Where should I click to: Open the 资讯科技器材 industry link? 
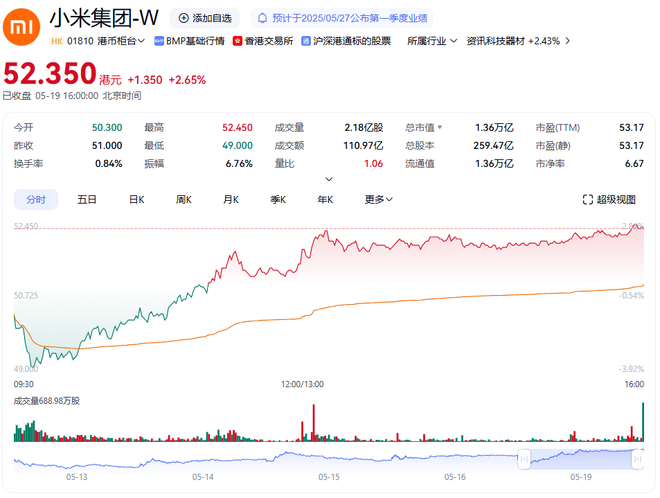pyautogui.click(x=495, y=41)
